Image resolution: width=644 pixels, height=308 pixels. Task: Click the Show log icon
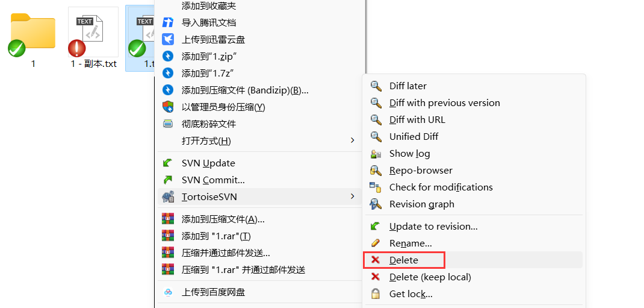click(x=376, y=154)
